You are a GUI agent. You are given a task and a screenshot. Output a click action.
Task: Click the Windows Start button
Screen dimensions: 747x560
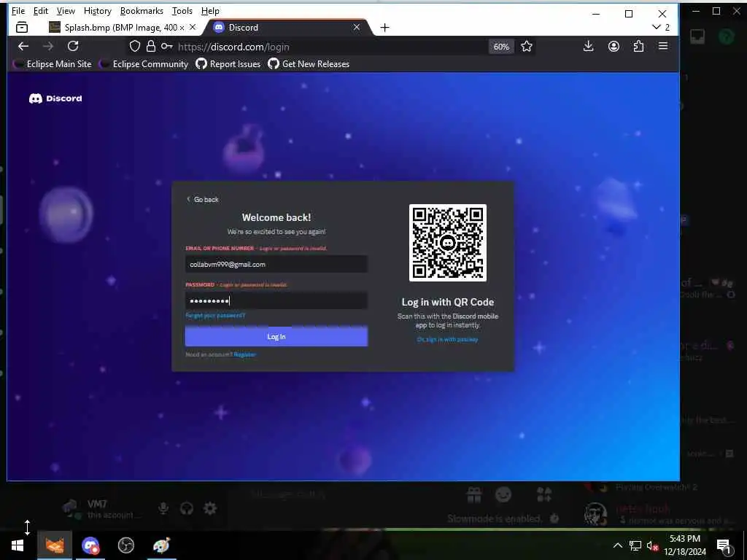click(18, 545)
